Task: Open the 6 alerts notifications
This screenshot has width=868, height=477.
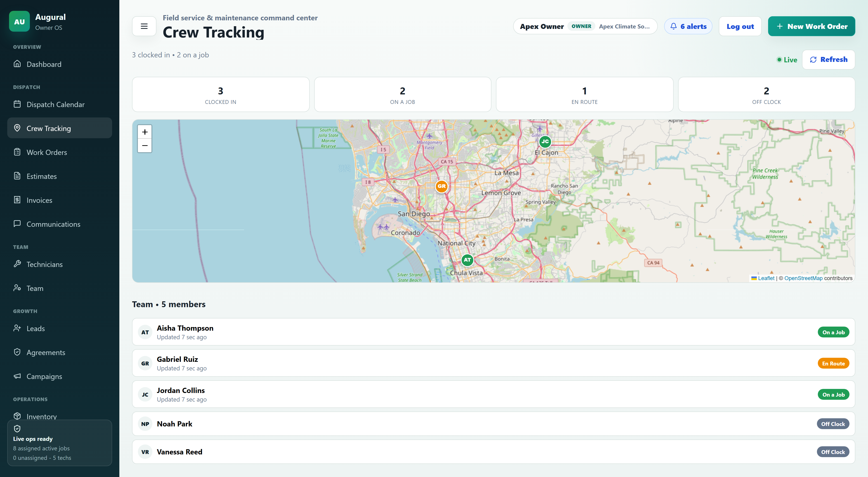Action: pyautogui.click(x=688, y=26)
